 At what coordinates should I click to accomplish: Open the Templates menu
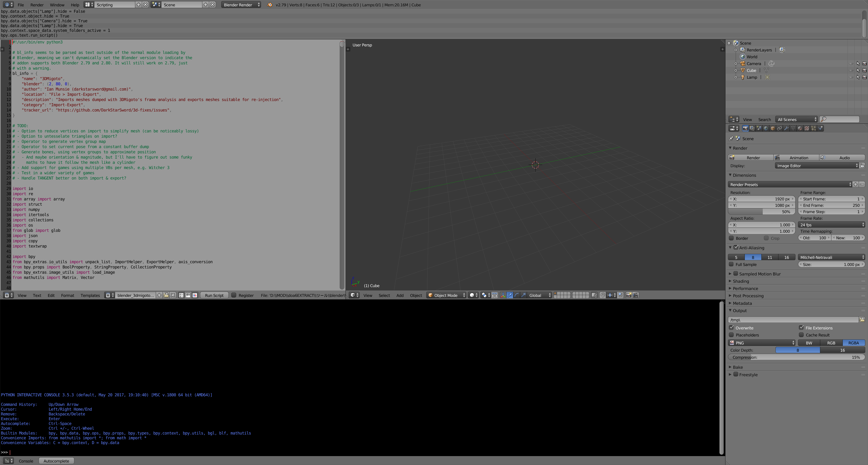90,295
